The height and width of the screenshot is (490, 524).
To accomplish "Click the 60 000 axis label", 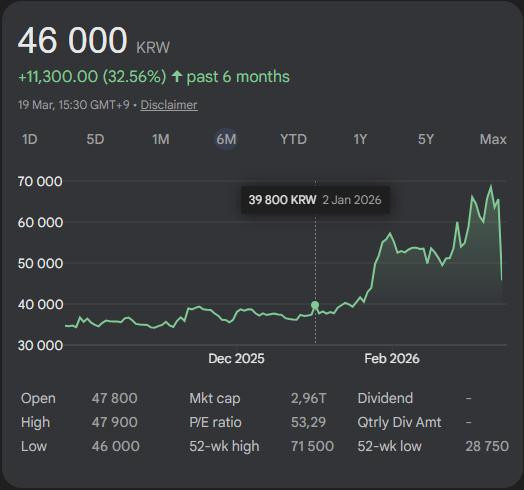I will pyautogui.click(x=40, y=222).
